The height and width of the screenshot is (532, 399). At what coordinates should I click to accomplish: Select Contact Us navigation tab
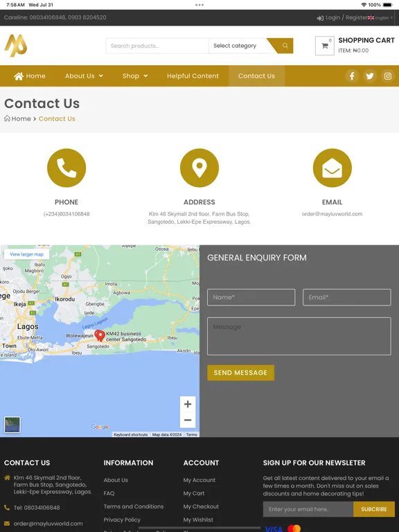pyautogui.click(x=256, y=76)
